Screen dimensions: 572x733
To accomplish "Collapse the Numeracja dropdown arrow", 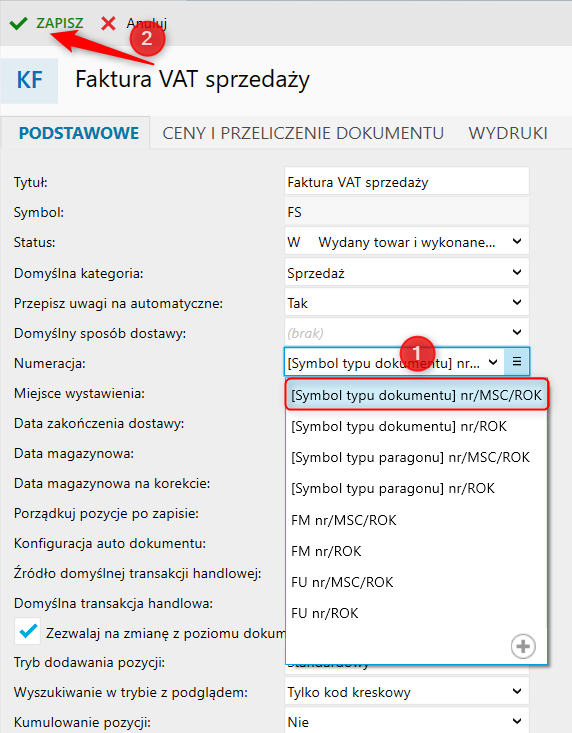I will point(493,362).
